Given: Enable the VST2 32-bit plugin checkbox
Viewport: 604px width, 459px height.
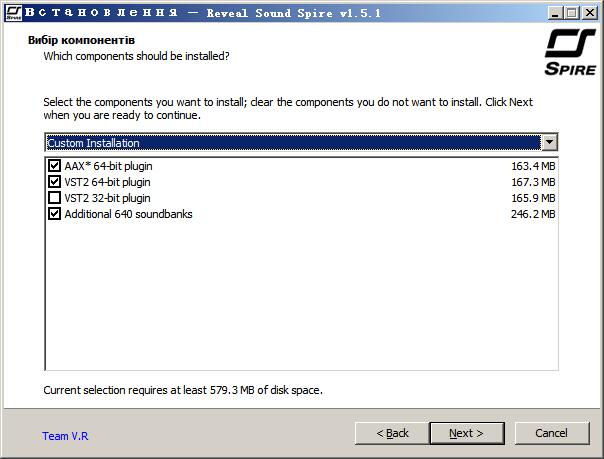Looking at the screenshot, I should click(x=54, y=198).
